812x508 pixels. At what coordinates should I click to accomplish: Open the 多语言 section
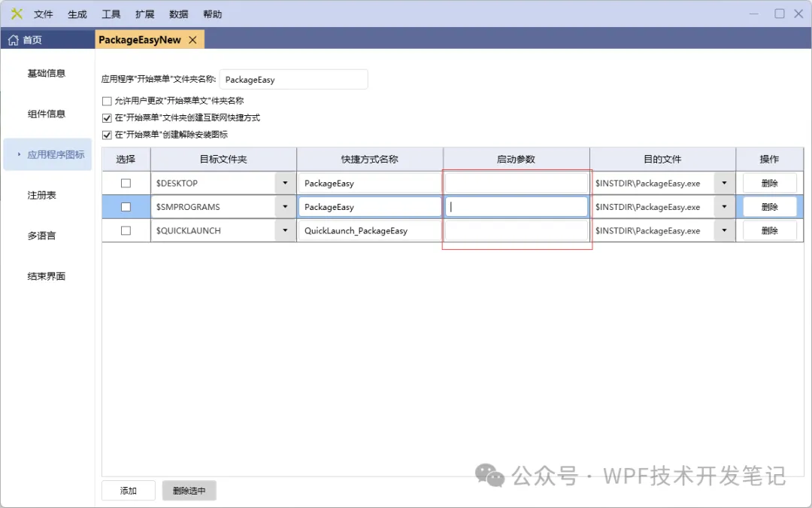click(x=42, y=236)
